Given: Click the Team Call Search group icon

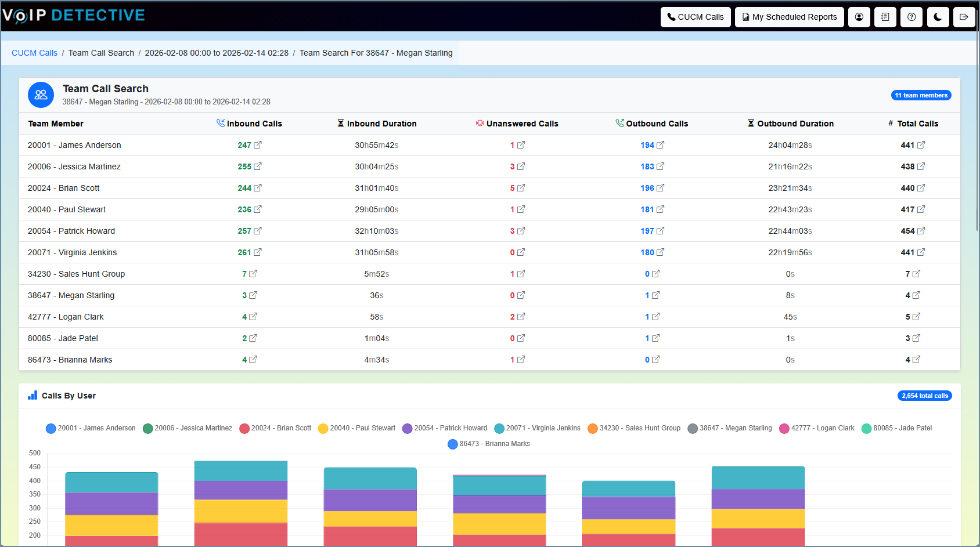Looking at the screenshot, I should tap(41, 95).
